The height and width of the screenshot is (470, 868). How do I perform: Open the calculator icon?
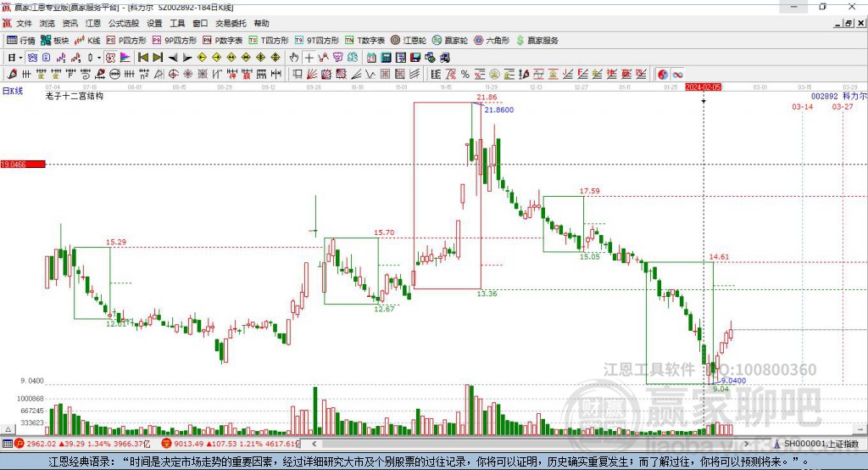[386, 58]
